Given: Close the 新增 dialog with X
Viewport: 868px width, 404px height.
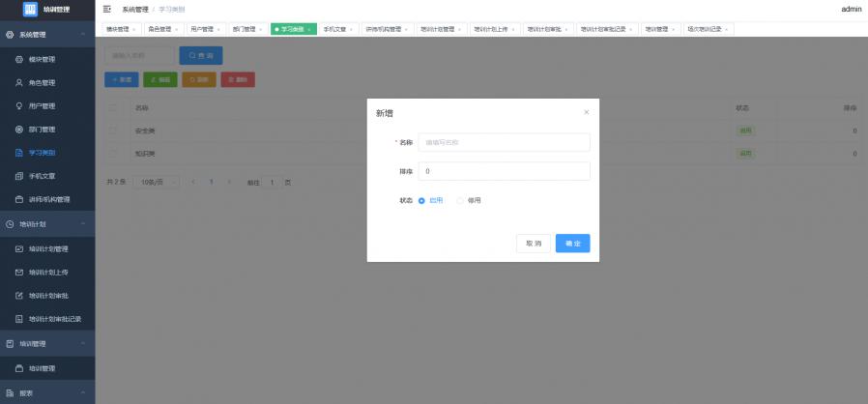Looking at the screenshot, I should [586, 113].
